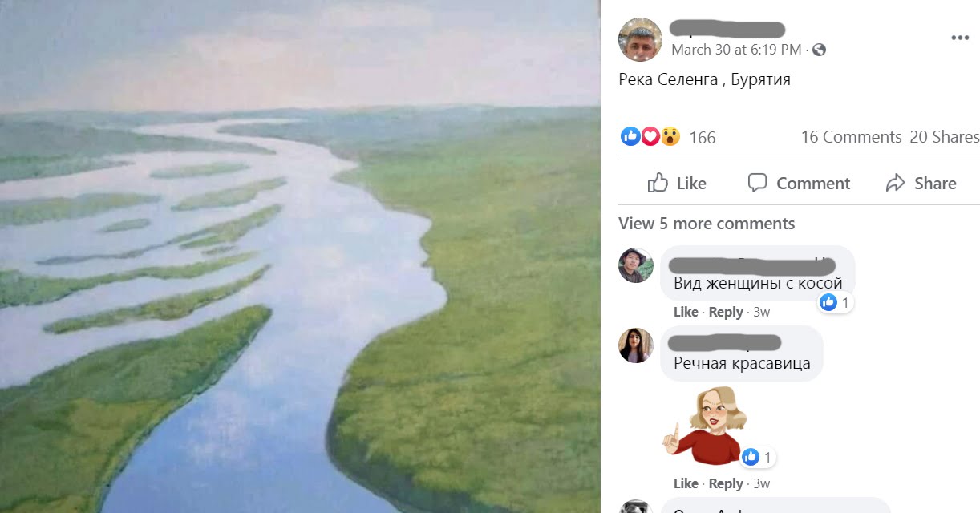This screenshot has width=980, height=513.
Task: Open avatar of "Вид женщины с косой" commenter
Action: 636,265
